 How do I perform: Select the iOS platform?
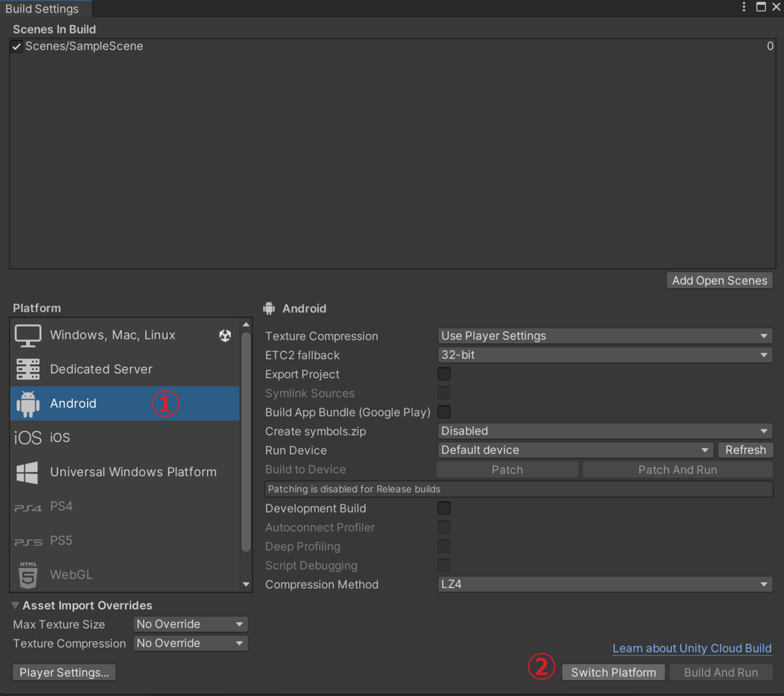125,438
